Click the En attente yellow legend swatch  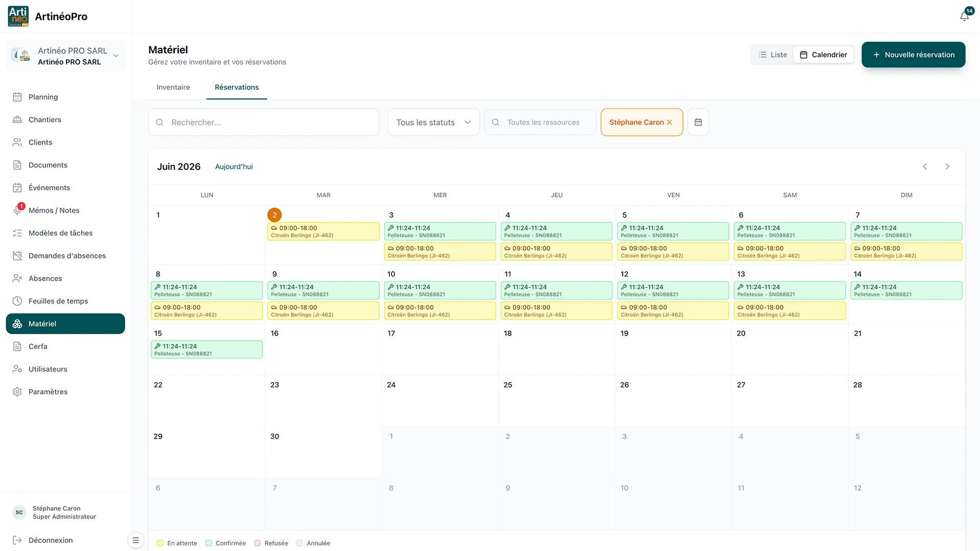click(x=160, y=543)
